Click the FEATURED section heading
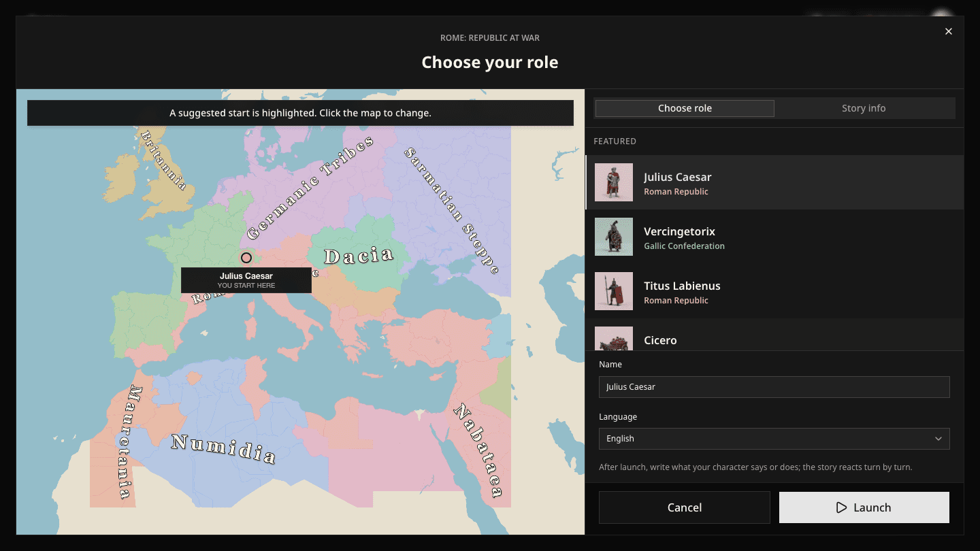Screen dimensions: 980x551 615,141
